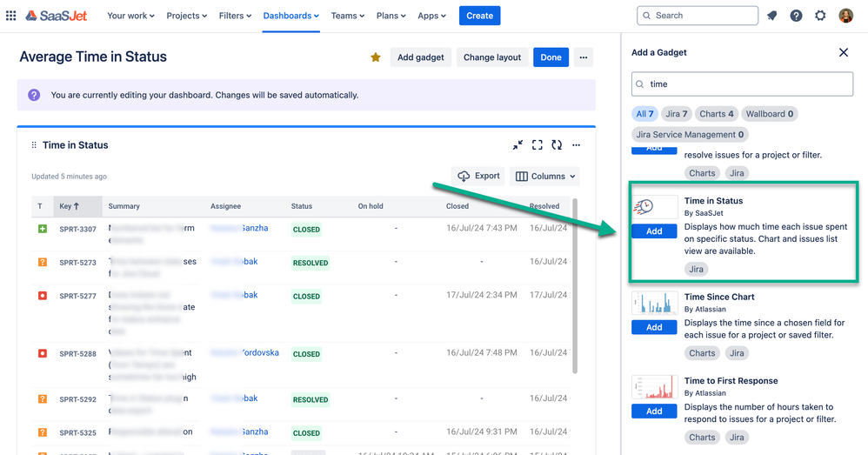Star the Average Time in Status dashboard
Screen dimensions: 868x455
pyautogui.click(x=376, y=57)
